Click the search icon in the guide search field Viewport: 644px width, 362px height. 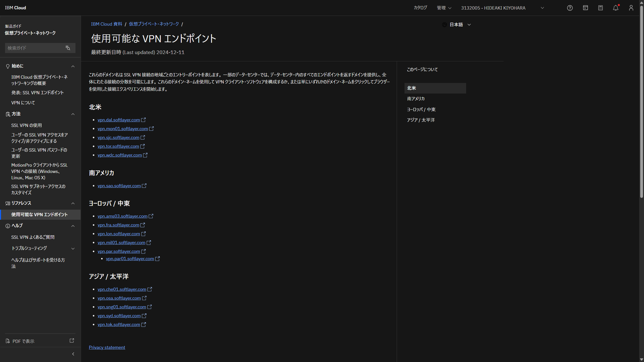click(68, 48)
